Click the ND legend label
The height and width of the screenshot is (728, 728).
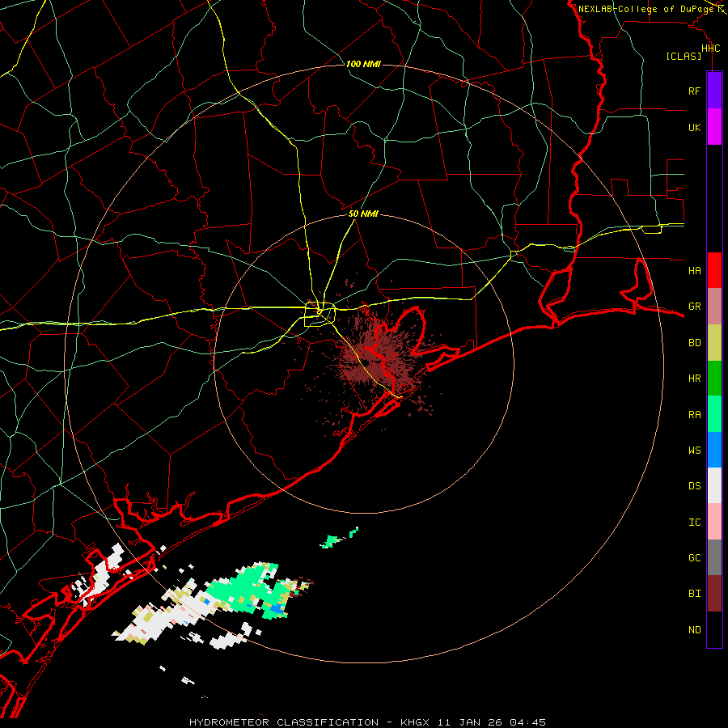[695, 629]
